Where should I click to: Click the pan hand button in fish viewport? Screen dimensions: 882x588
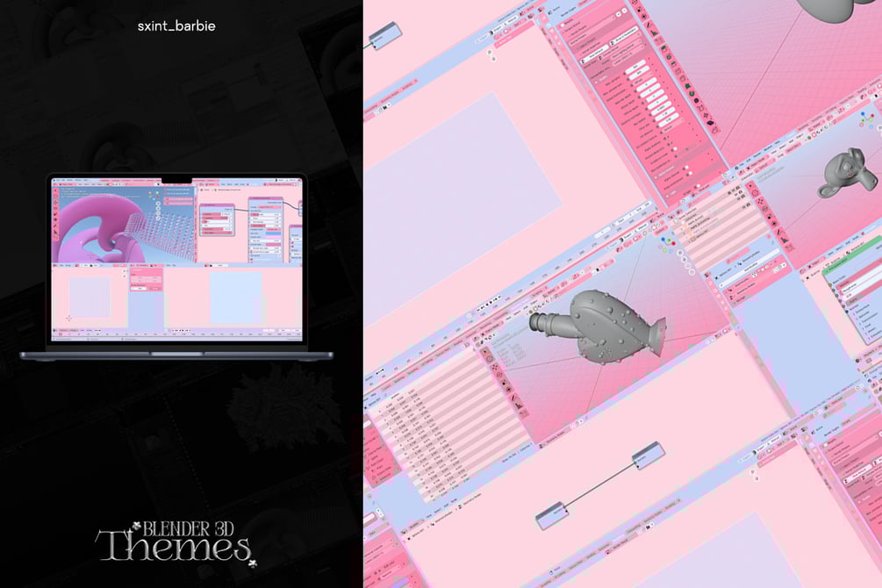click(x=684, y=260)
